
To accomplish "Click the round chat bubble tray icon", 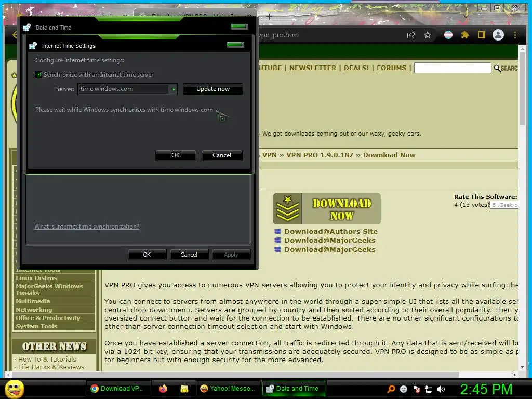I will pyautogui.click(x=403, y=389).
